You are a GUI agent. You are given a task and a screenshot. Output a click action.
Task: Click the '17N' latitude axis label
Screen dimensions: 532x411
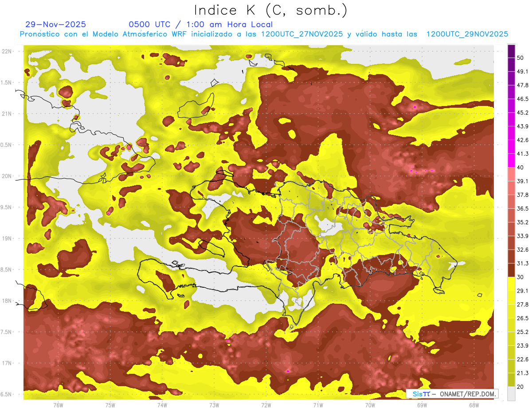[x=7, y=363]
